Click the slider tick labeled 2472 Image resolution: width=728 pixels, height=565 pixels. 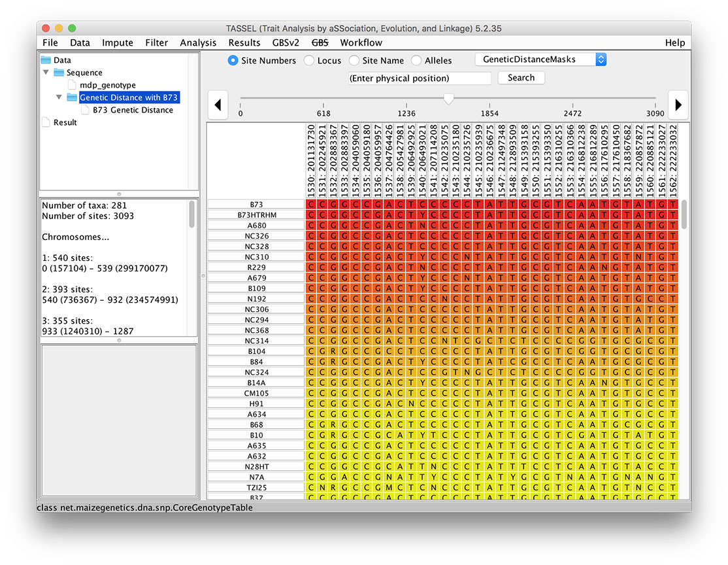[572, 113]
